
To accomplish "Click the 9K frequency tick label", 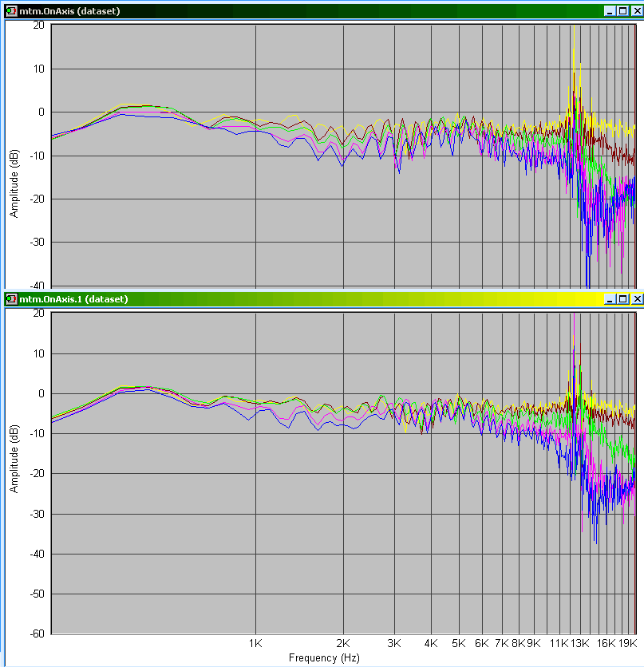I will 533,643.
